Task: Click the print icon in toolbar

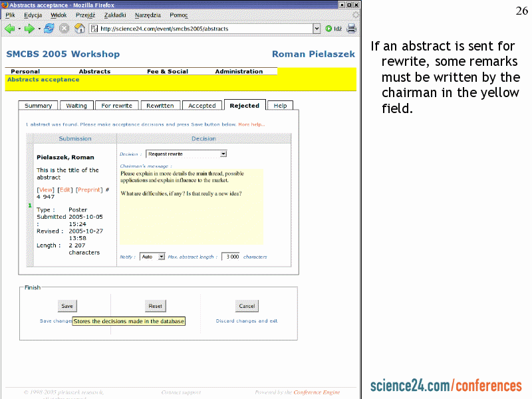Action: (351, 29)
